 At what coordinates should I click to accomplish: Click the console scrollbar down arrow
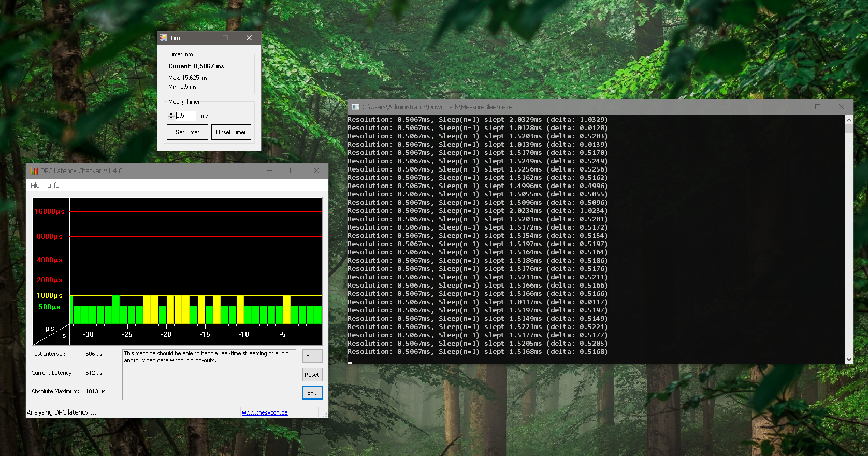click(849, 359)
